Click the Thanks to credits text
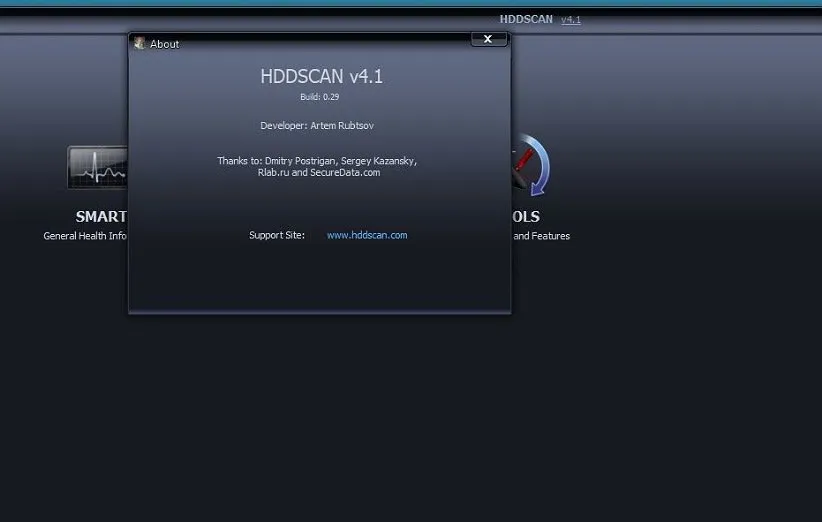Viewport: 822px width, 522px height. tap(317, 161)
